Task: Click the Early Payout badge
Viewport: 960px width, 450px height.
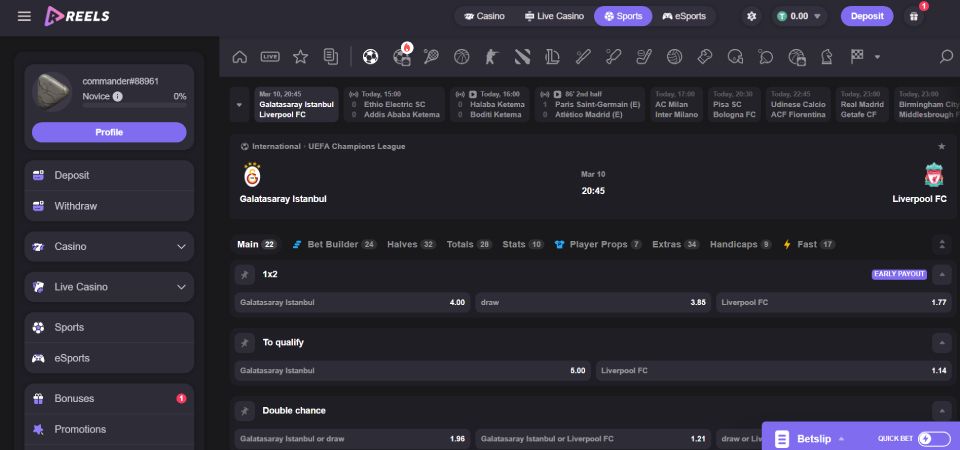Action: [x=899, y=274]
